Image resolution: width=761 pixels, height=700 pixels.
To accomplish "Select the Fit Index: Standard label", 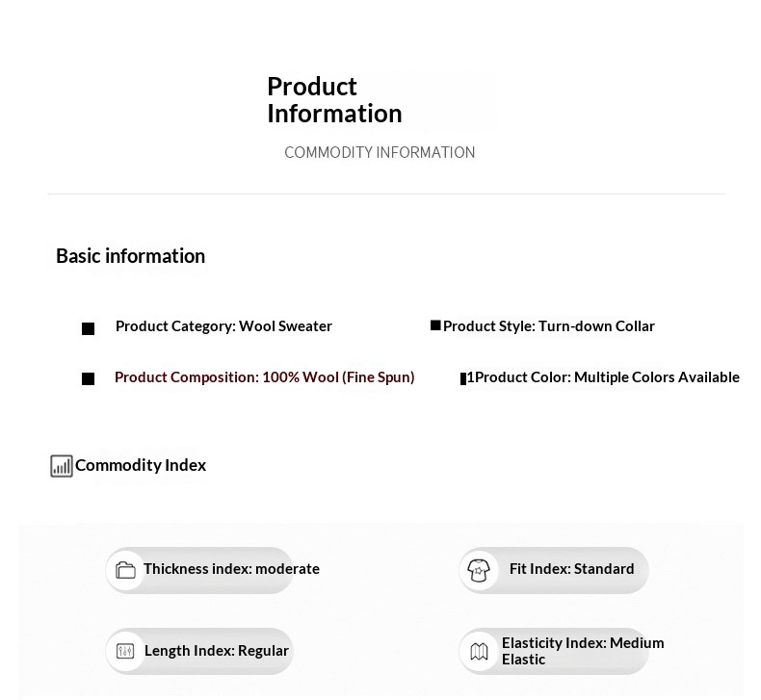I will click(571, 569).
